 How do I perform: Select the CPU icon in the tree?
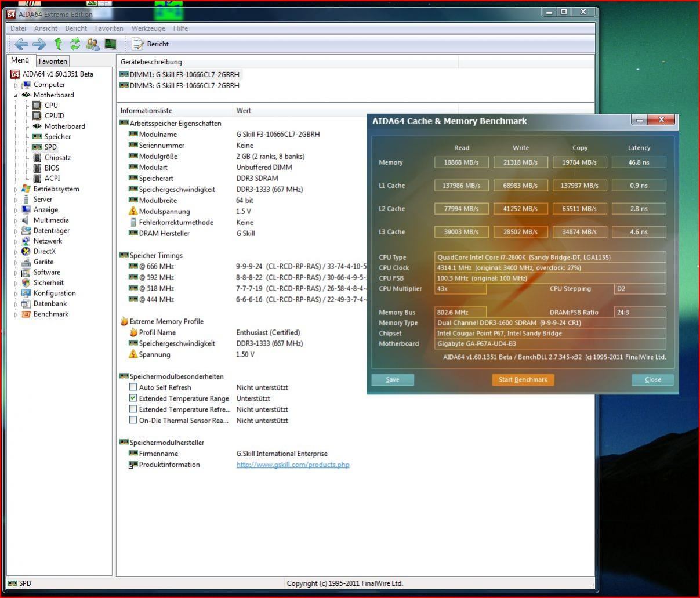click(37, 106)
